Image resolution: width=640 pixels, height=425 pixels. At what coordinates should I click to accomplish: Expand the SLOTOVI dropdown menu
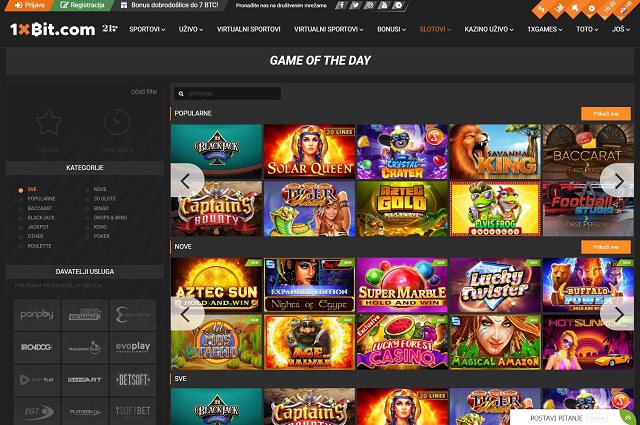(435, 29)
